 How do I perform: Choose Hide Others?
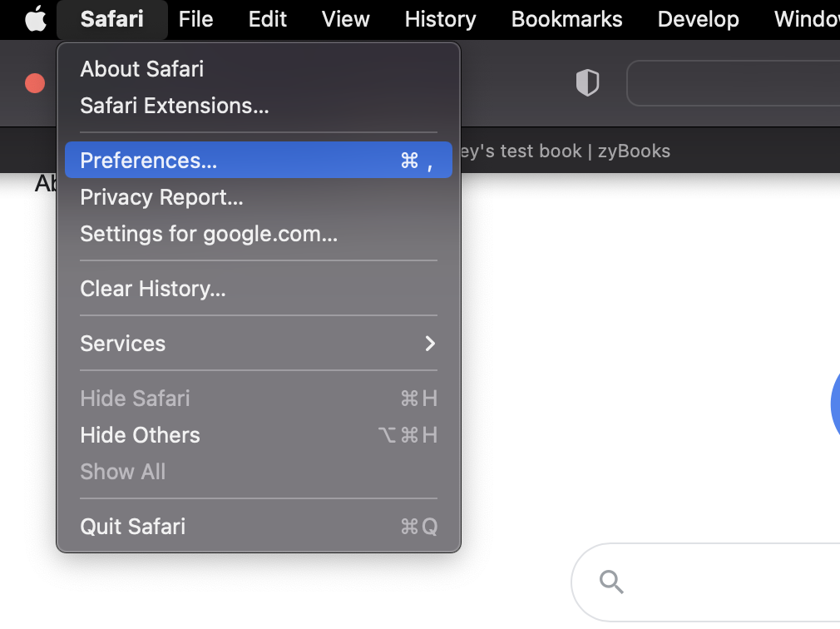[258, 435]
